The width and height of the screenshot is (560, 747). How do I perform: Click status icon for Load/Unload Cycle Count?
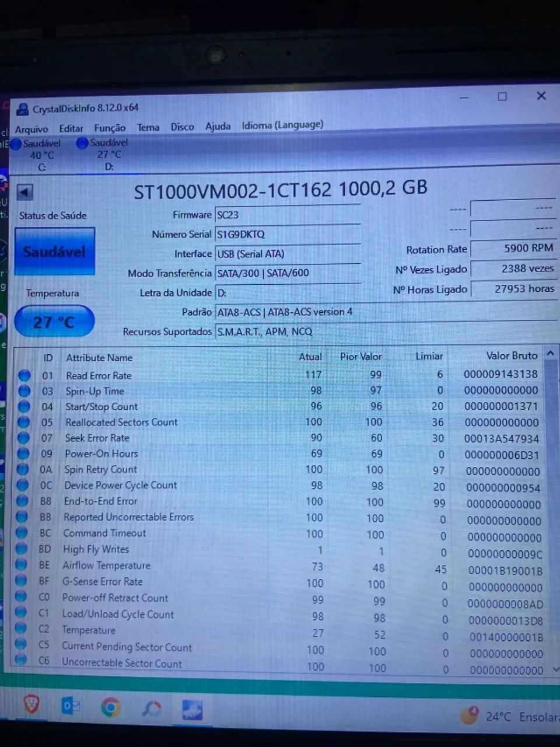pos(21,612)
